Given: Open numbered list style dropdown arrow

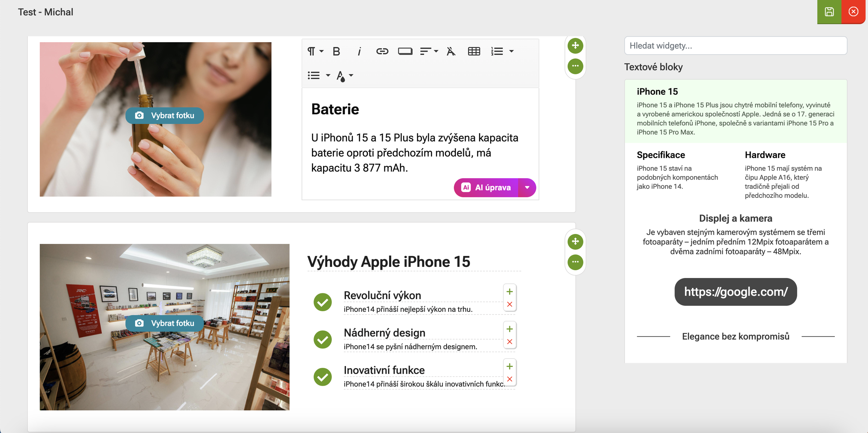Looking at the screenshot, I should tap(511, 51).
